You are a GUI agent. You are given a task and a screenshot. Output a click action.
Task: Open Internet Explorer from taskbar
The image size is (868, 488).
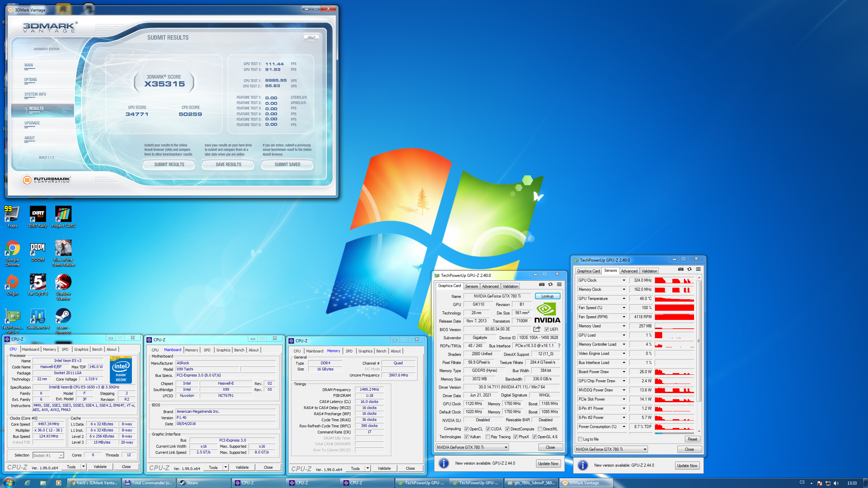(x=27, y=483)
